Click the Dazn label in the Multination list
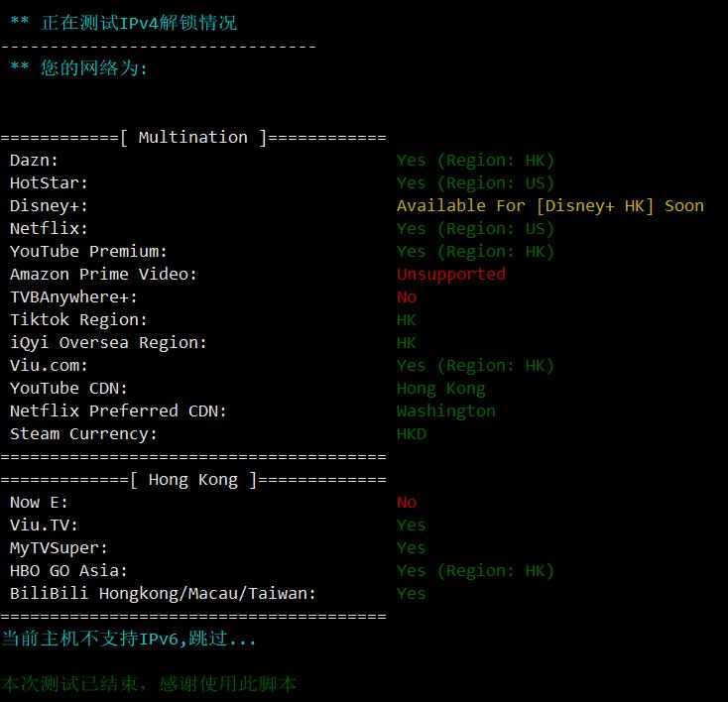Image resolution: width=728 pixels, height=702 pixels. point(35,160)
